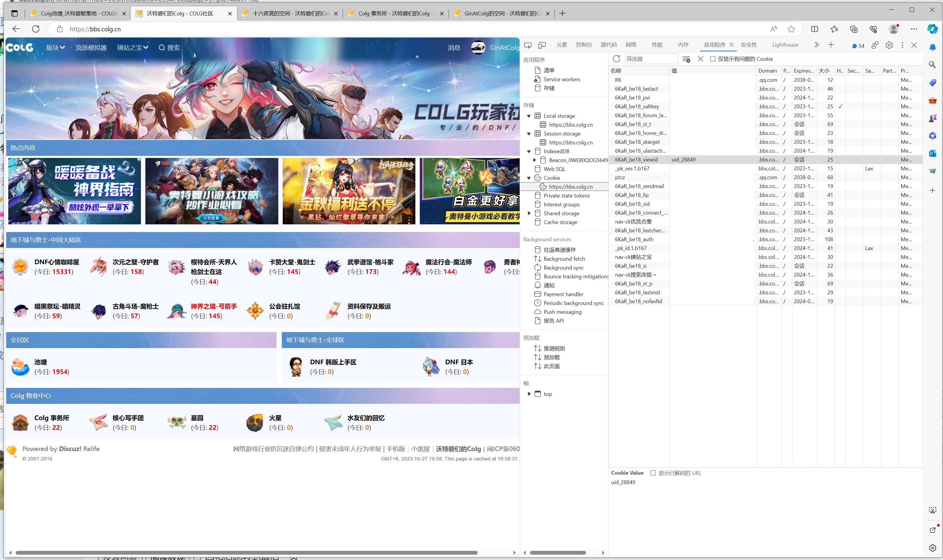Toggle show only problematic cookies checkbox
The width and height of the screenshot is (943, 560).
[713, 59]
